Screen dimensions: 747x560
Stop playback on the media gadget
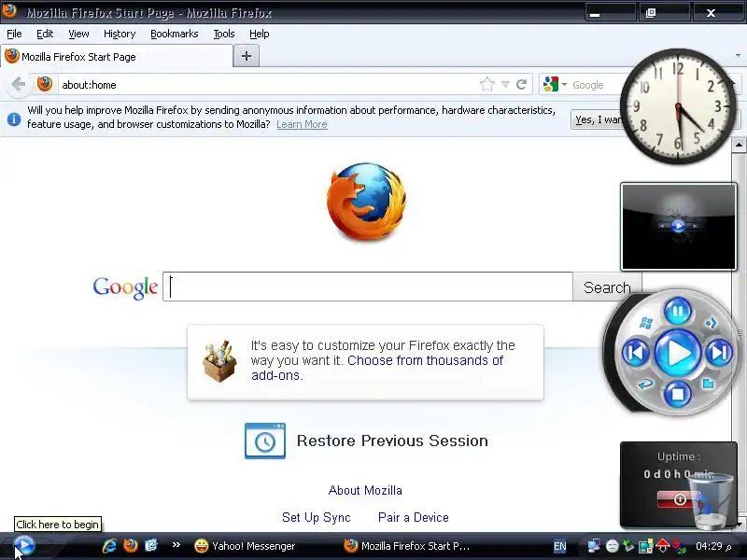[x=678, y=394]
